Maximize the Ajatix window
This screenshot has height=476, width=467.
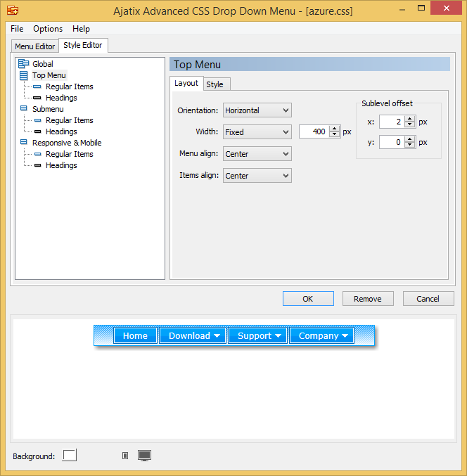421,8
